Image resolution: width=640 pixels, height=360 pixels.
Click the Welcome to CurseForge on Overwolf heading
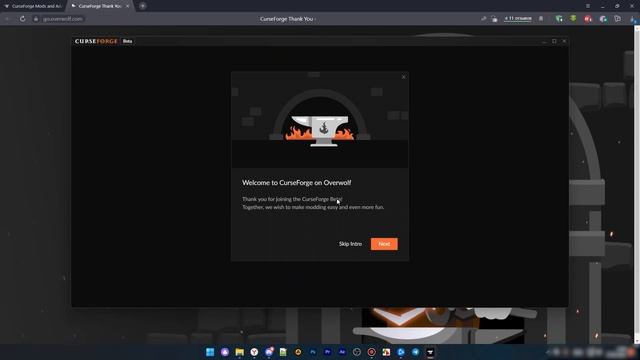[x=297, y=182]
